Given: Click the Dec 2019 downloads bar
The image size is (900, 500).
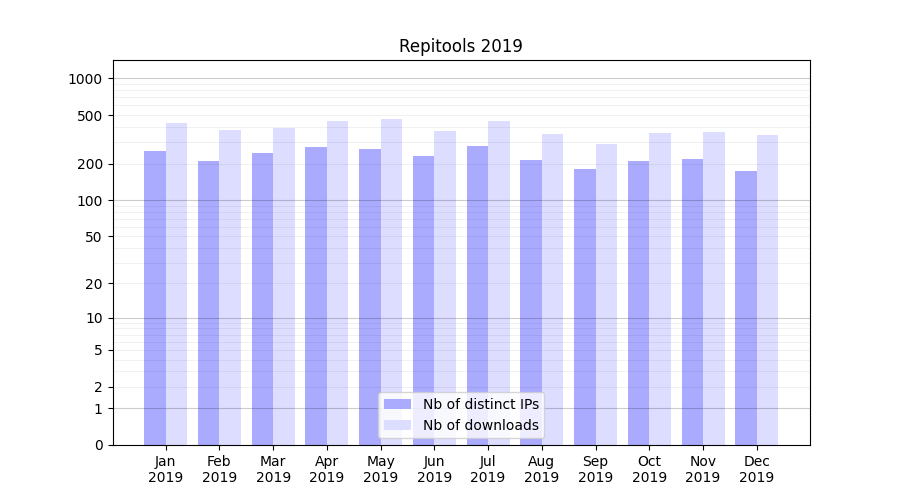Looking at the screenshot, I should (768, 290).
